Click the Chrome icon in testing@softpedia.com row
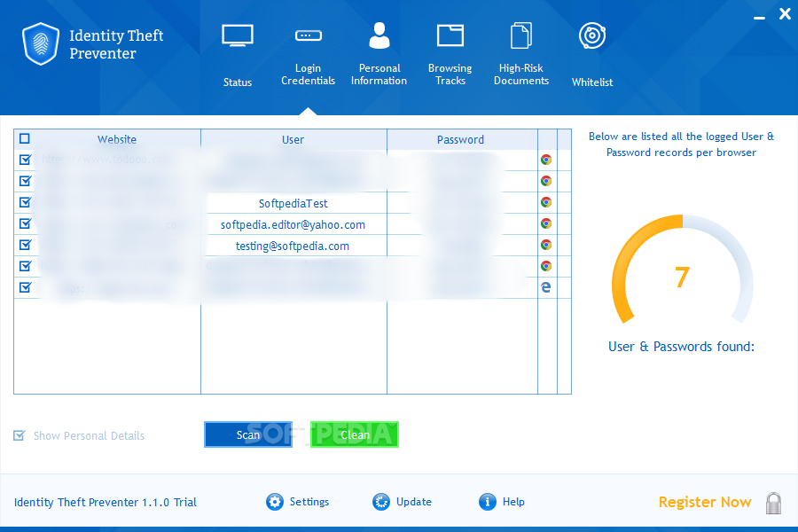This screenshot has width=798, height=532. [546, 246]
